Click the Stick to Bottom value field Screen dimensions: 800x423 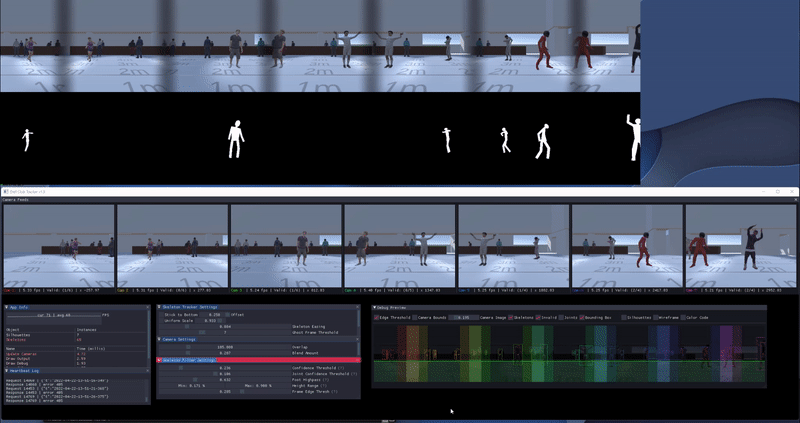[x=211, y=314]
